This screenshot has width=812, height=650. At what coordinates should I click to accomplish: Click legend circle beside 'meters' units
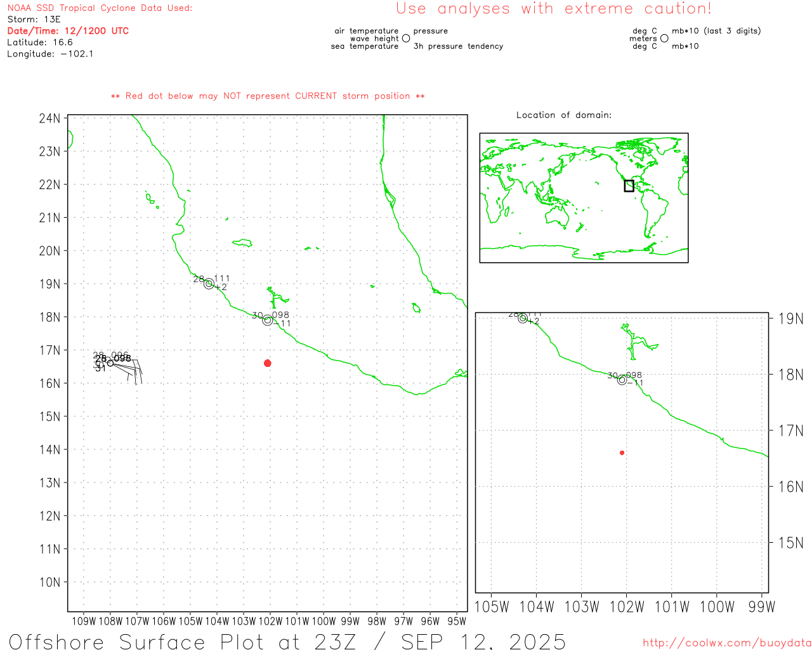click(664, 38)
